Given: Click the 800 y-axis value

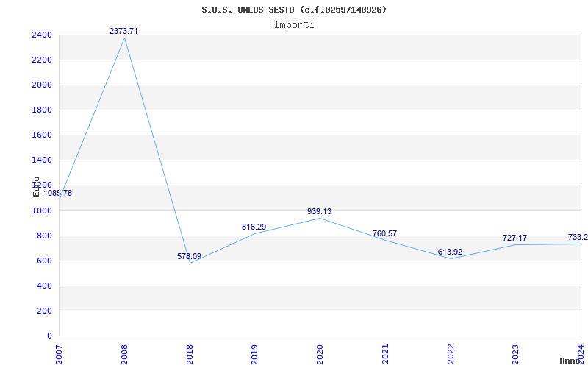Looking at the screenshot, I should 44,236.
